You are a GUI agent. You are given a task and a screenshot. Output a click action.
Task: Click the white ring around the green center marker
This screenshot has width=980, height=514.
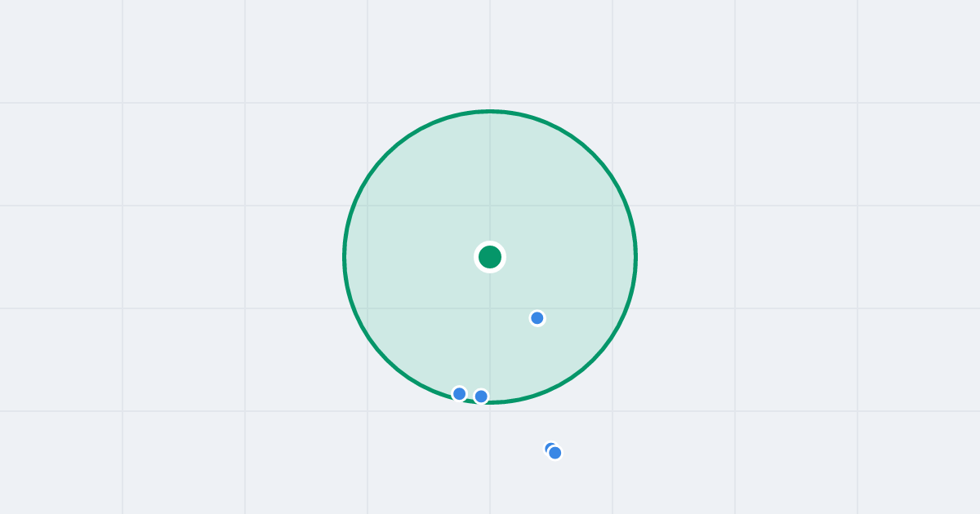pyautogui.click(x=490, y=242)
